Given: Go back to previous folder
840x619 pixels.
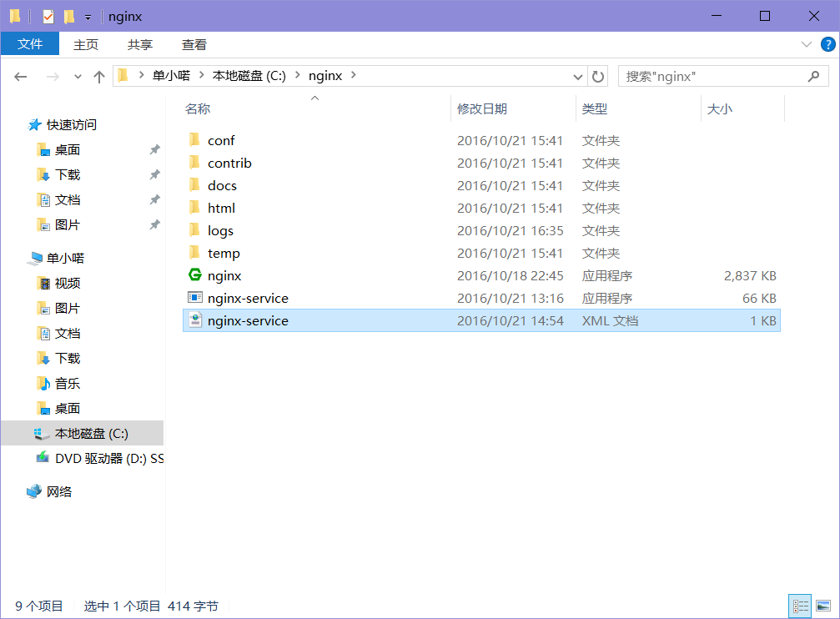Looking at the screenshot, I should pyautogui.click(x=21, y=77).
